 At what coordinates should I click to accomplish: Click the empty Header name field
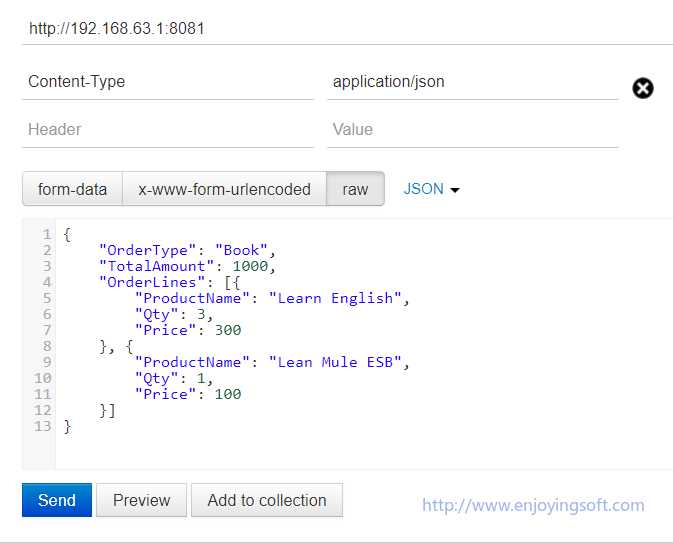(168, 130)
